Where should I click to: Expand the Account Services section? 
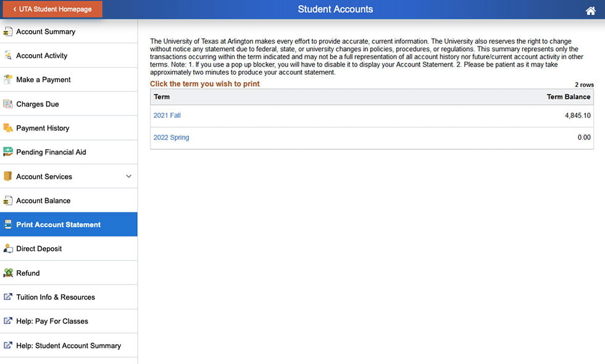coord(128,176)
